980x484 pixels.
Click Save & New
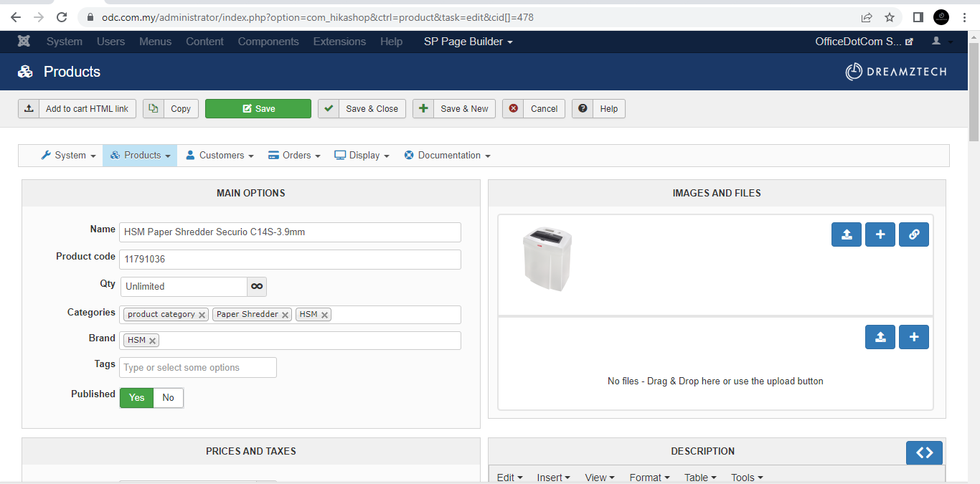pos(454,108)
